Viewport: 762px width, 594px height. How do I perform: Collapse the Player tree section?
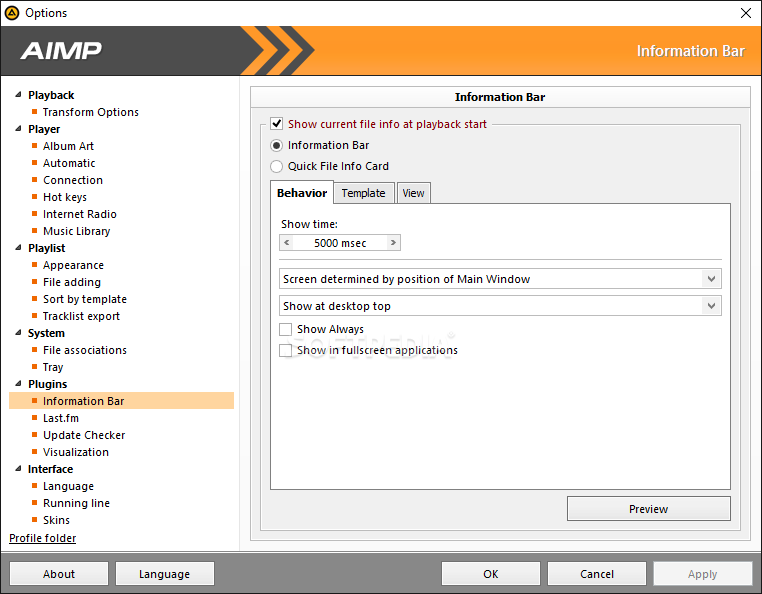[18, 129]
